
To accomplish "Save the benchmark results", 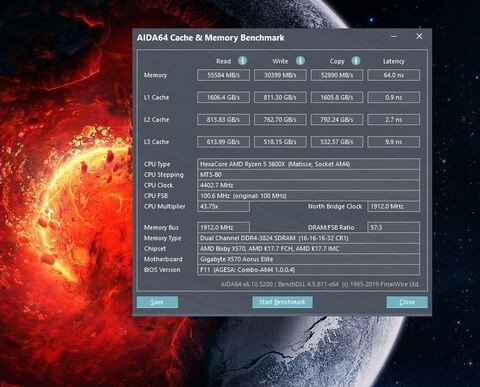I will click(157, 302).
